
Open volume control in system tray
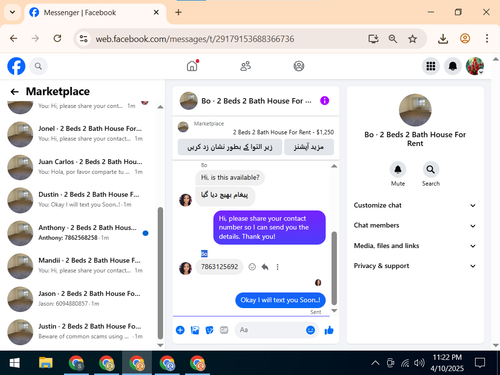tap(419, 363)
